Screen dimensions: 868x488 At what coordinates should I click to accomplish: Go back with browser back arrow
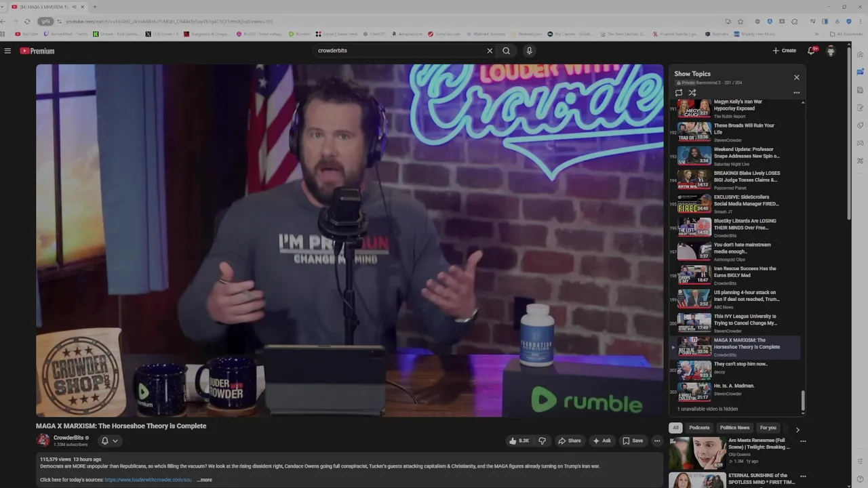4,21
